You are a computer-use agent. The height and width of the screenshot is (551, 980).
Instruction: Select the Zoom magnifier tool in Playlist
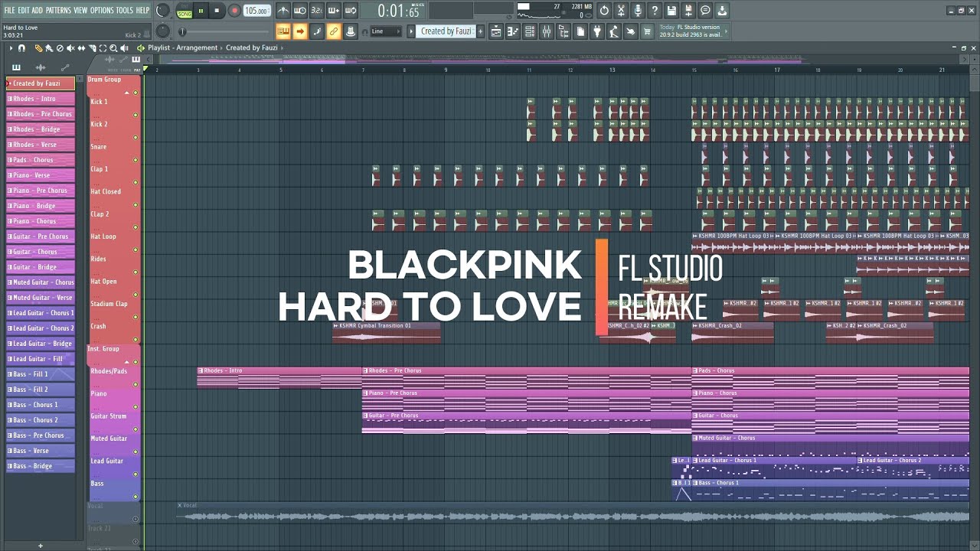point(113,48)
